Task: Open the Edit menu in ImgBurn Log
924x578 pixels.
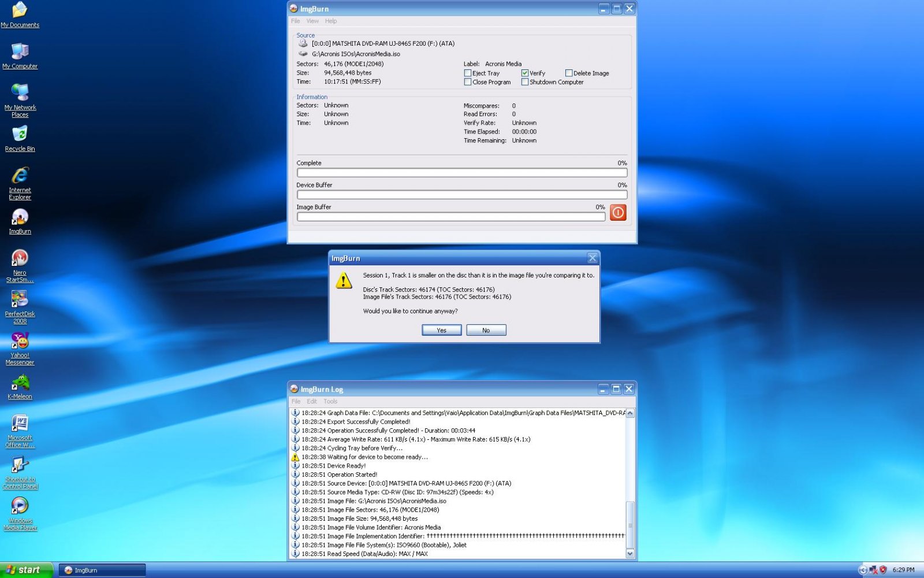Action: pyautogui.click(x=312, y=401)
